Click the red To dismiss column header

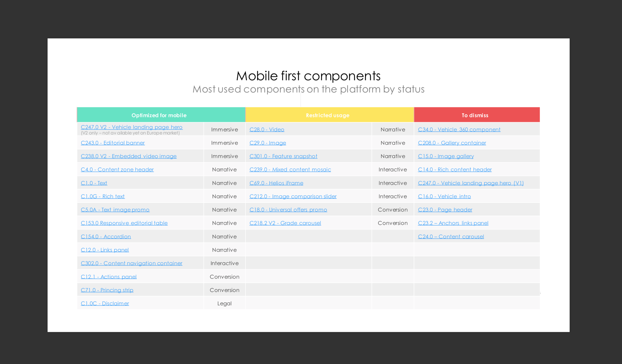[475, 115]
